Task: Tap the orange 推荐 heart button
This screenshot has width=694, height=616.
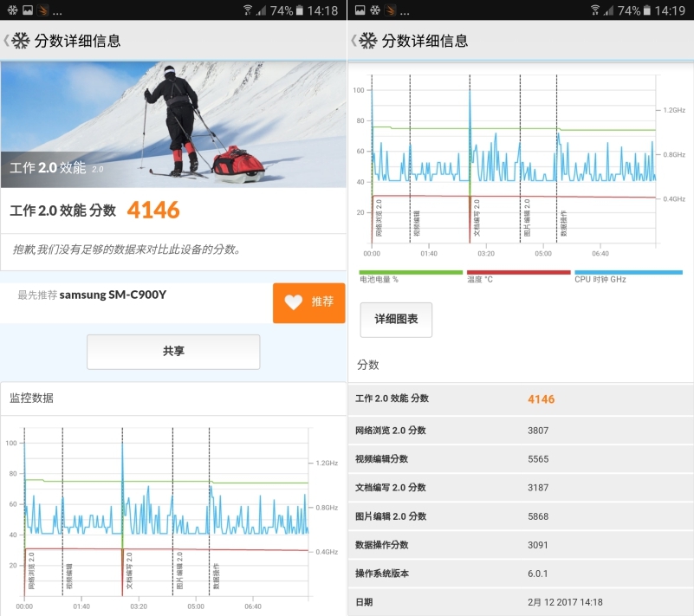Action: [x=309, y=302]
